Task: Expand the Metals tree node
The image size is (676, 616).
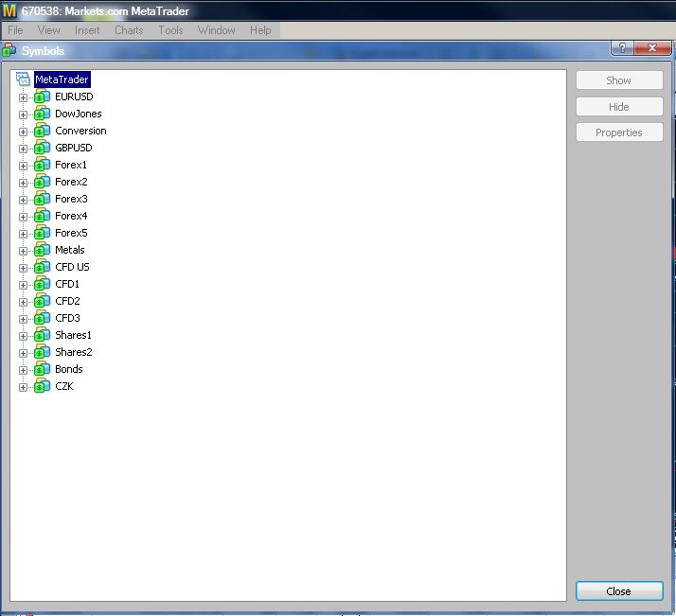Action: 23,251
